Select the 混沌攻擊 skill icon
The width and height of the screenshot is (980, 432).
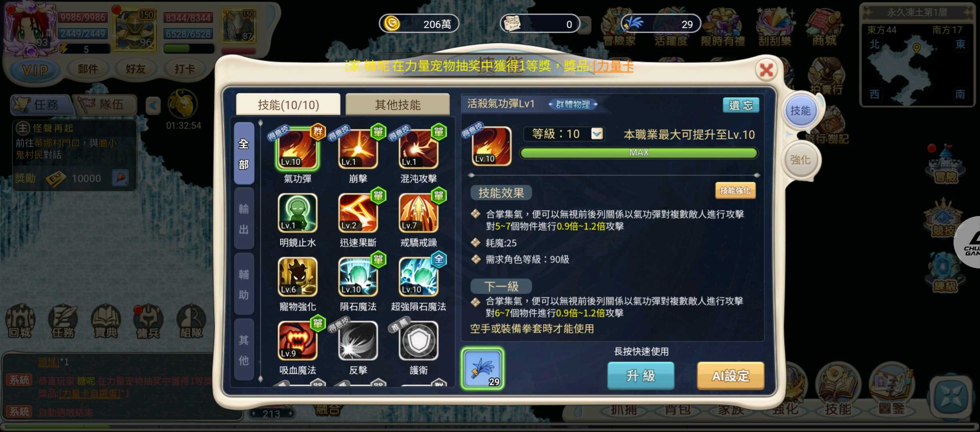(x=418, y=149)
